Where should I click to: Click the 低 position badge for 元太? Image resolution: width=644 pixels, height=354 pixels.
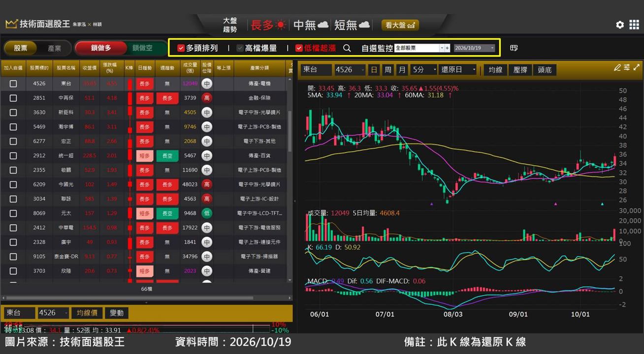click(207, 213)
